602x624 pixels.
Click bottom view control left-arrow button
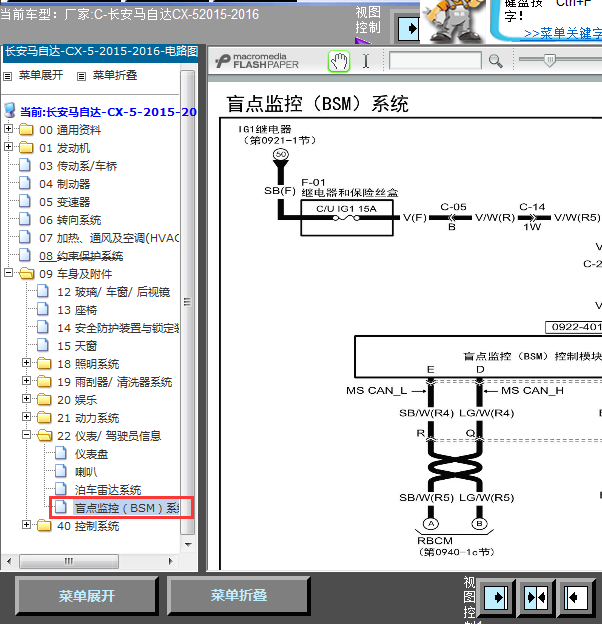pyautogui.click(x=576, y=597)
